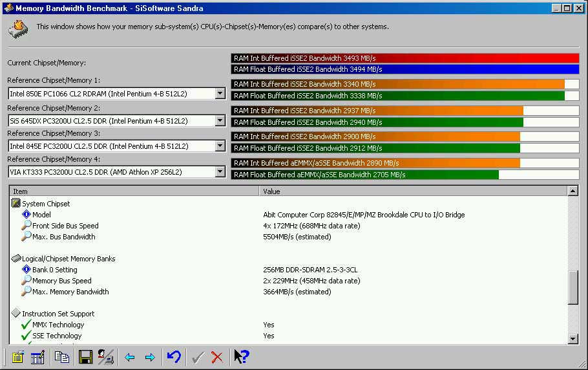
Task: Click the System Chipset chip icon
Action: click(x=16, y=203)
